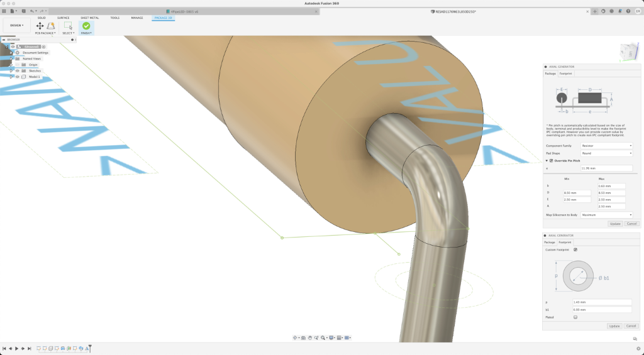Expand the Named Views tree node

point(11,58)
